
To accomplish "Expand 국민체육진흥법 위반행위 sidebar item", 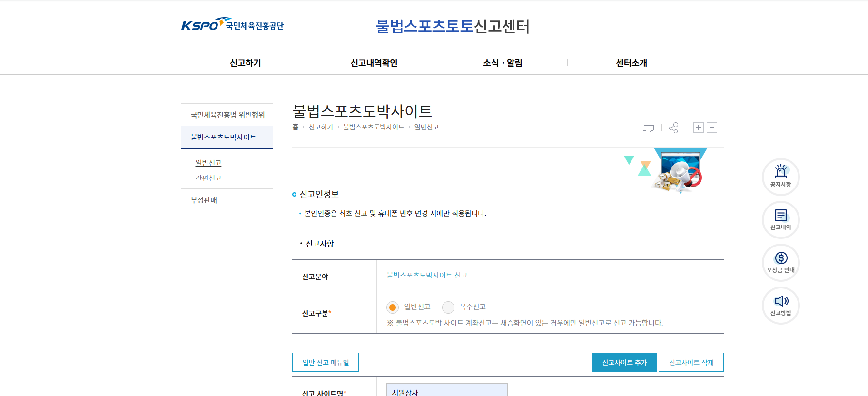I will [x=227, y=115].
